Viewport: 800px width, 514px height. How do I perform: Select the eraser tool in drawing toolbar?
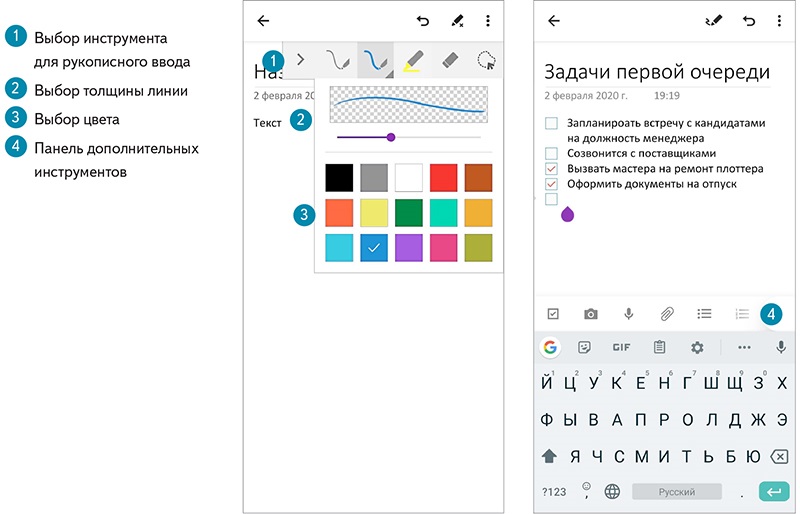click(x=450, y=60)
